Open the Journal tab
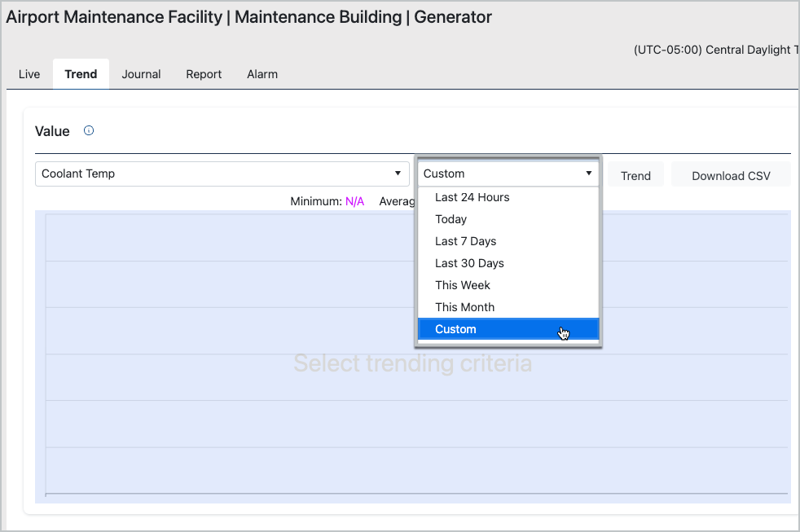This screenshot has width=800, height=532. [x=141, y=74]
